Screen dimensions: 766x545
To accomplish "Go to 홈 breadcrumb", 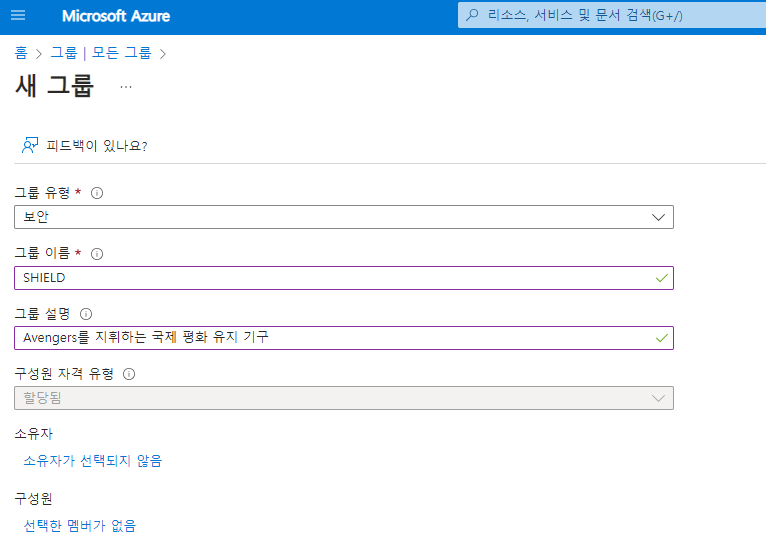I will [x=21, y=53].
